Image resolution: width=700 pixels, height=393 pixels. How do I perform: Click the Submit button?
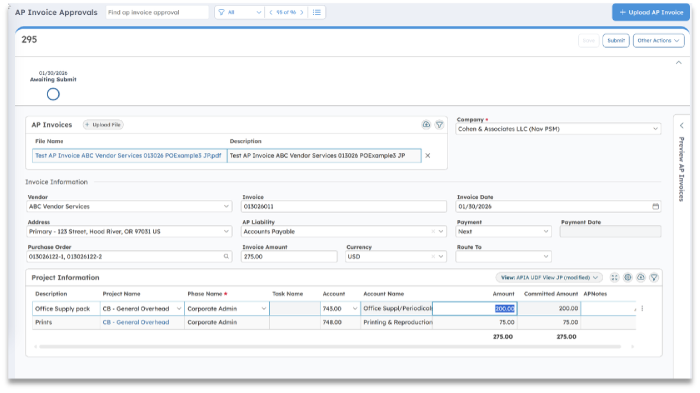(x=616, y=41)
